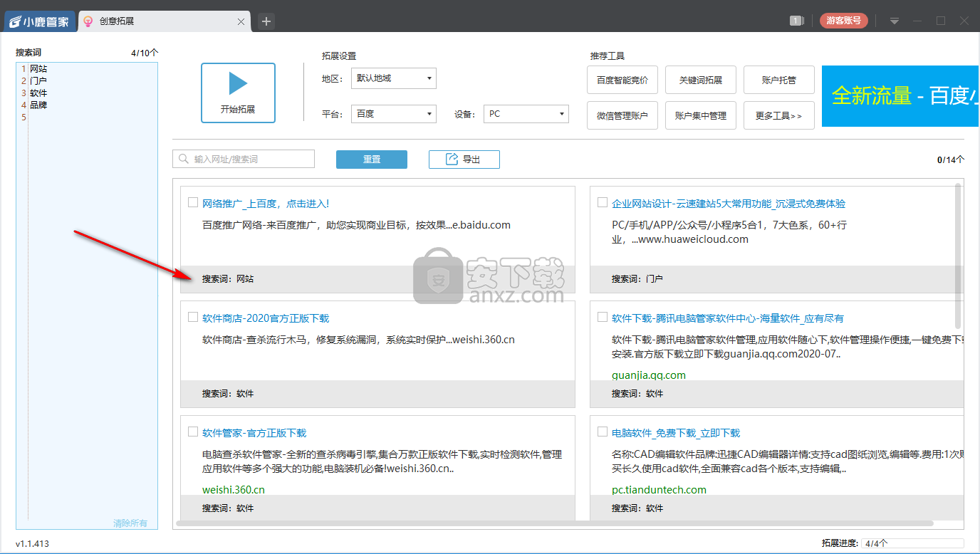Click 更多工具>> button
Screen dimensions: 980x554
click(x=779, y=115)
